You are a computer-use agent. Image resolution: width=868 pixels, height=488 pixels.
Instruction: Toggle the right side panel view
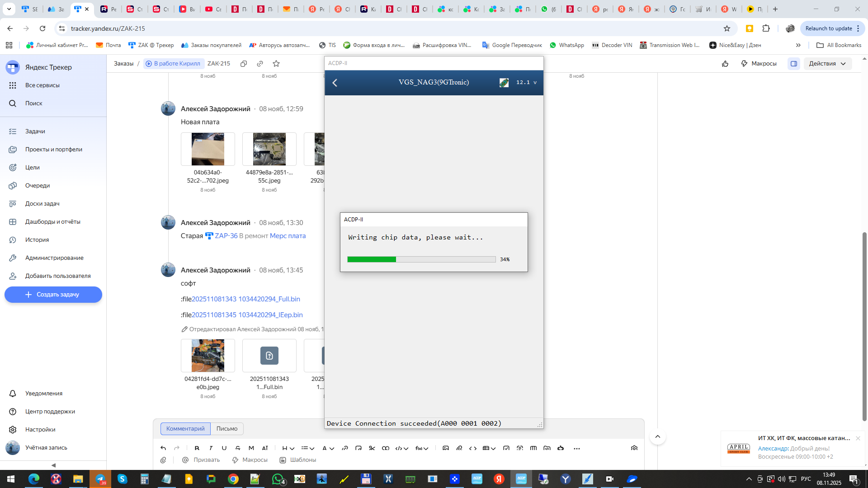794,64
